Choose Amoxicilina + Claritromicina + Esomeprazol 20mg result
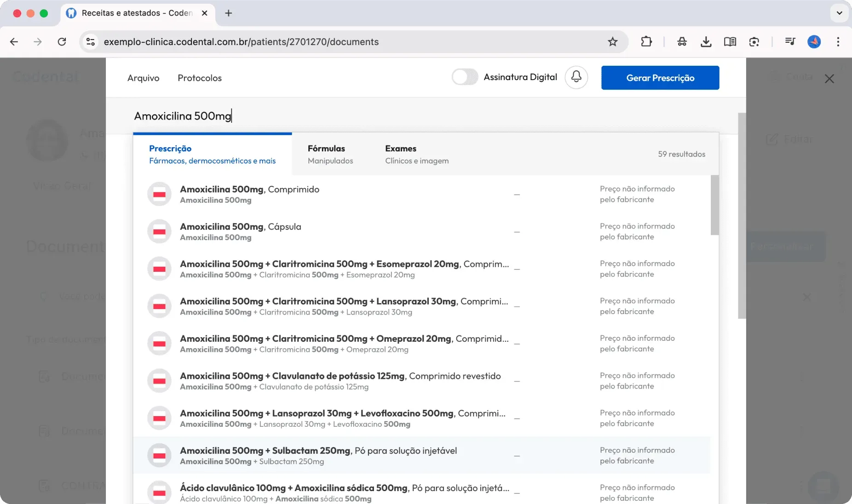The width and height of the screenshot is (852, 504). click(421, 269)
